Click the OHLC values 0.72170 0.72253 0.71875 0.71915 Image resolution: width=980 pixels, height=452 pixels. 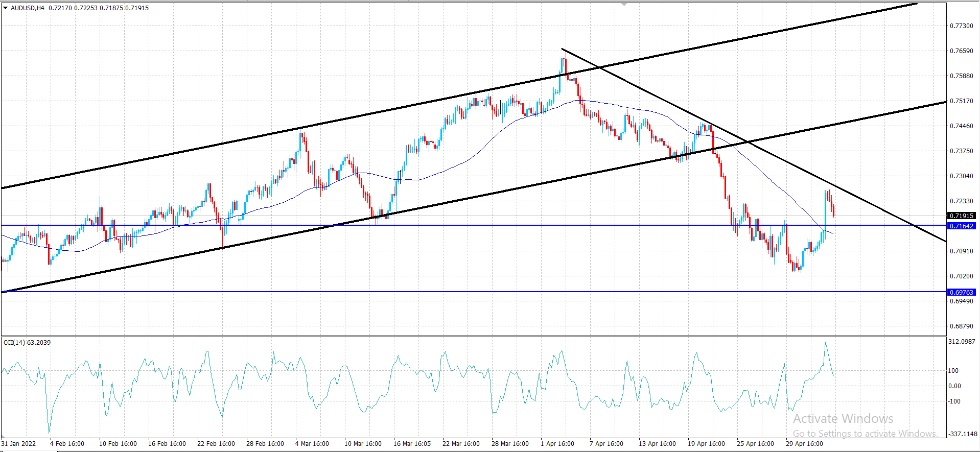[99, 8]
